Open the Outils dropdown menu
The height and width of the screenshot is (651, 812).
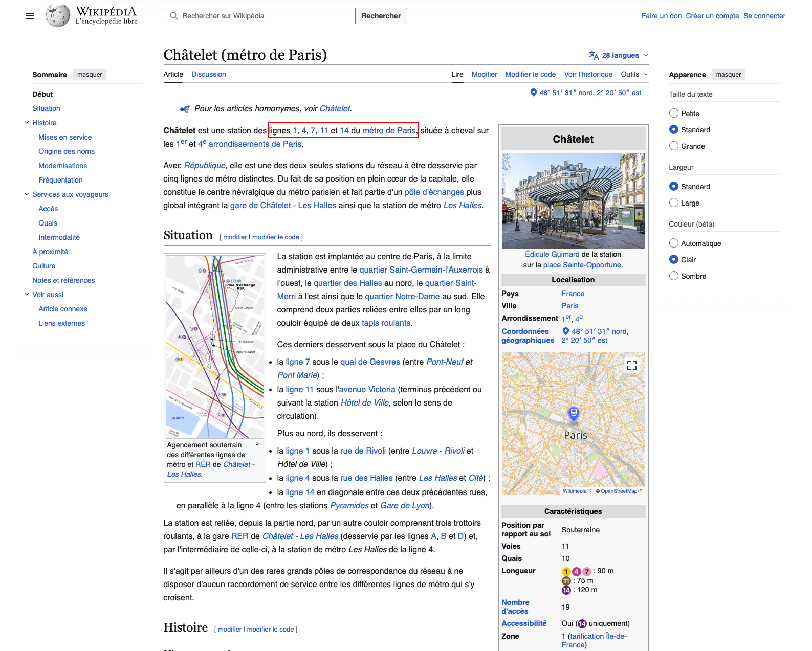[x=634, y=74]
